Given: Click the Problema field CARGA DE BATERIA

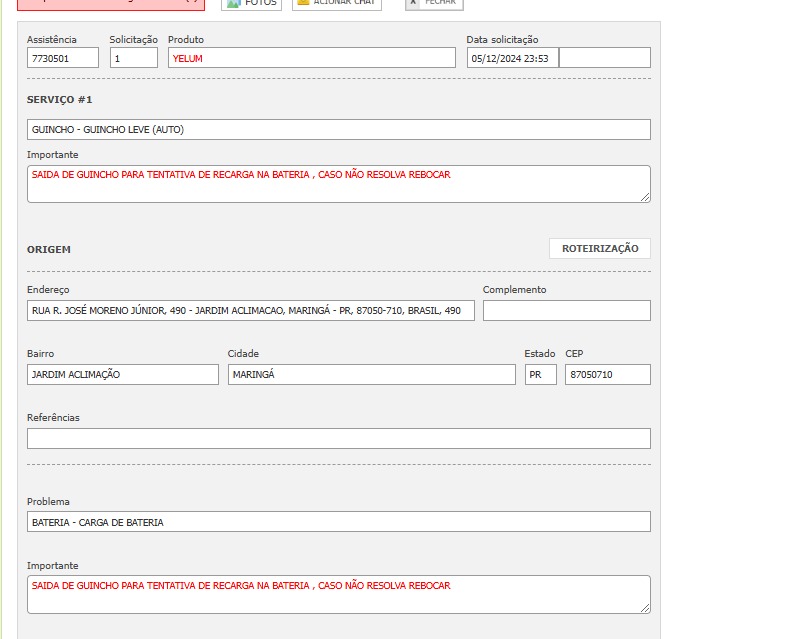Looking at the screenshot, I should (338, 522).
